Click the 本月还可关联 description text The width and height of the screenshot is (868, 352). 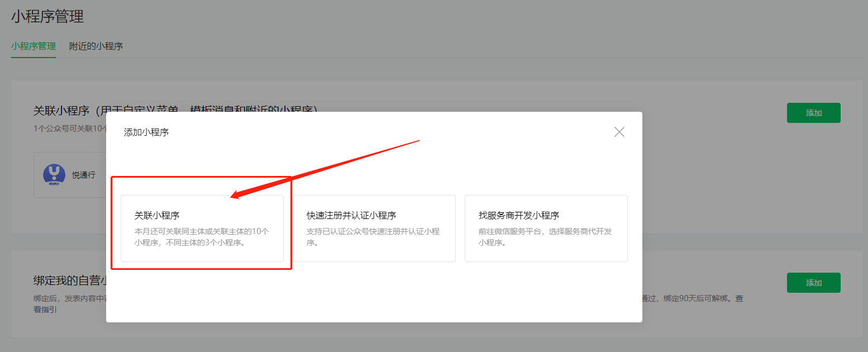202,237
